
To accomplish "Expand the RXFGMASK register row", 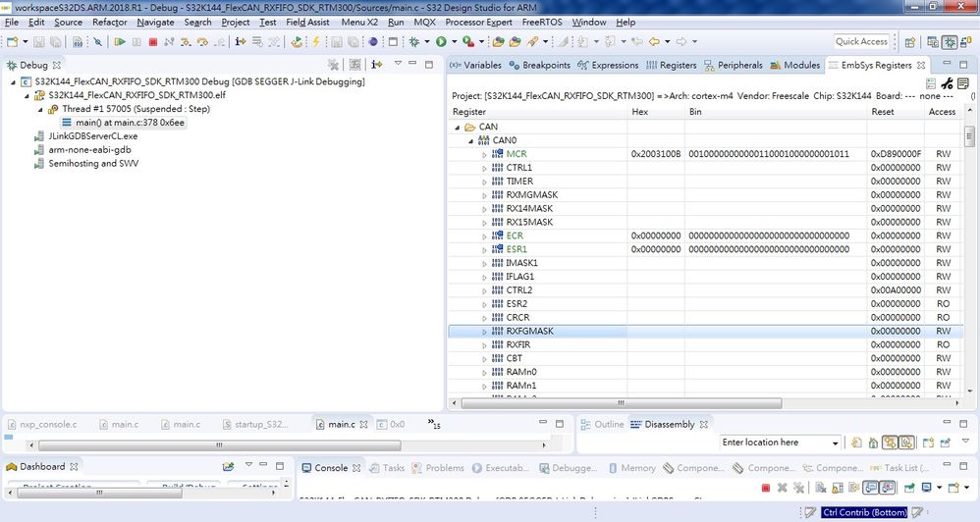I will click(x=484, y=332).
